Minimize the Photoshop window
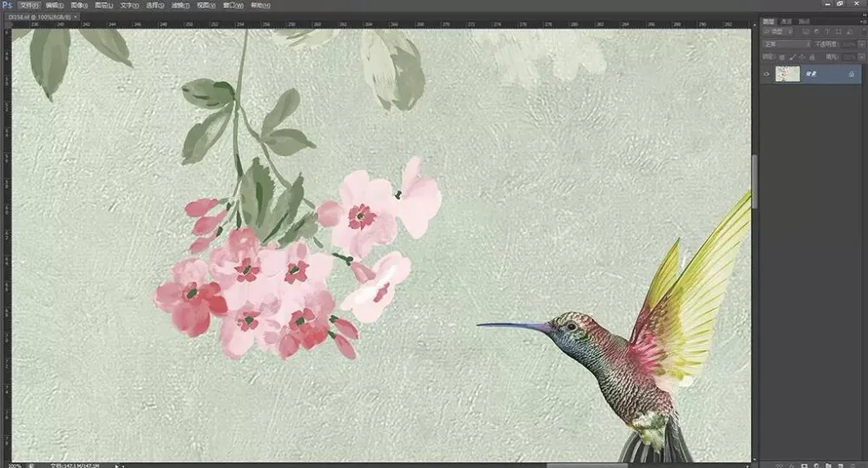Viewport: 868px width, 468px height. tap(827, 3)
